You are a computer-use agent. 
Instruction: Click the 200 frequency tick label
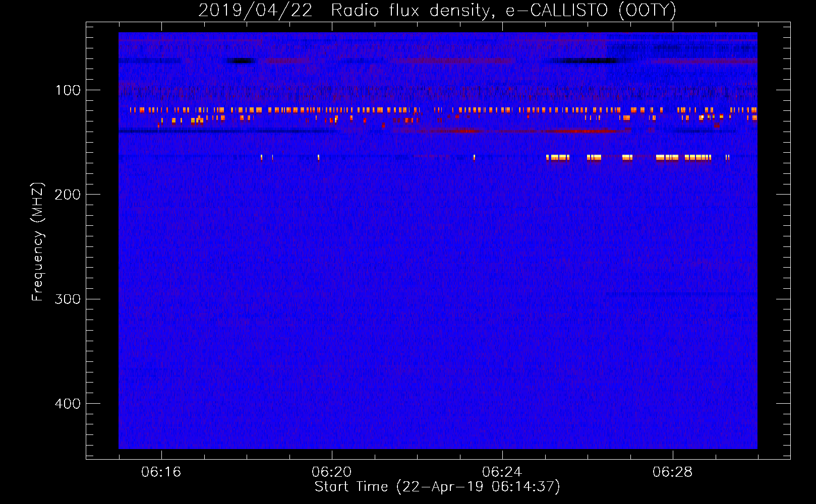(x=68, y=195)
